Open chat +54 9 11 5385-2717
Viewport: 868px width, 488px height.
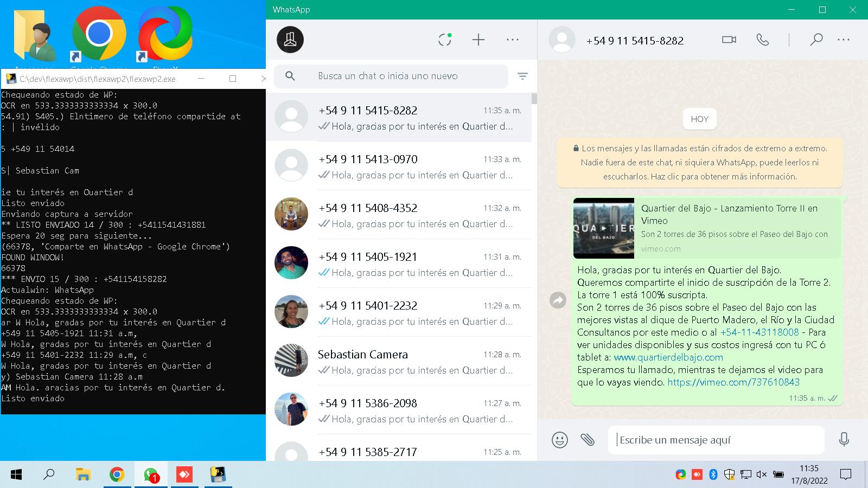(x=399, y=449)
